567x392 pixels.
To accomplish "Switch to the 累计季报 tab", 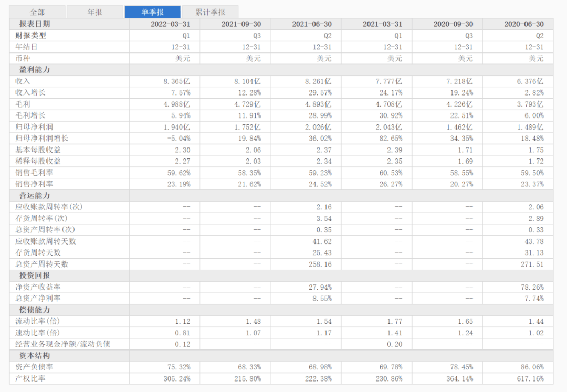I will coord(209,11).
